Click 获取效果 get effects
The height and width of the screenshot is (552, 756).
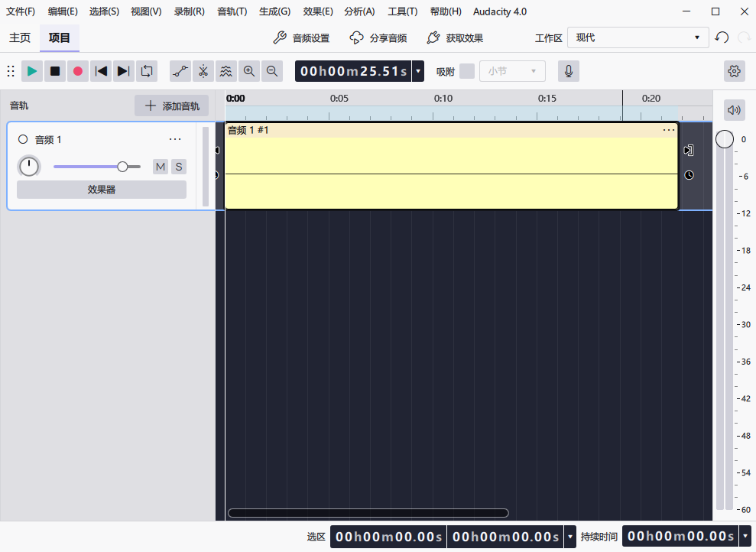pos(455,37)
